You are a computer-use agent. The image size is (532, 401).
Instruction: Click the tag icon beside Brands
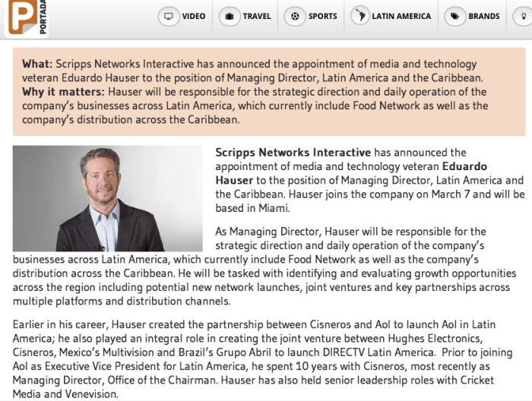(x=455, y=16)
